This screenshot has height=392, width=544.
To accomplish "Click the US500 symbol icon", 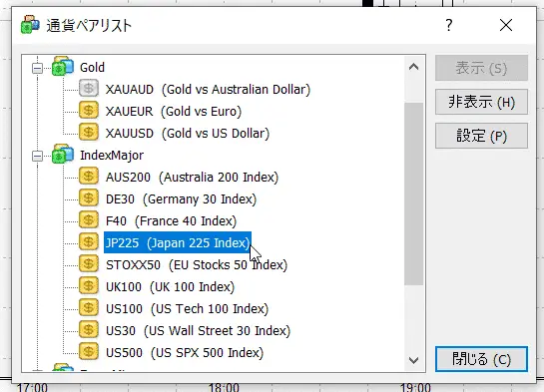I will click(89, 351).
